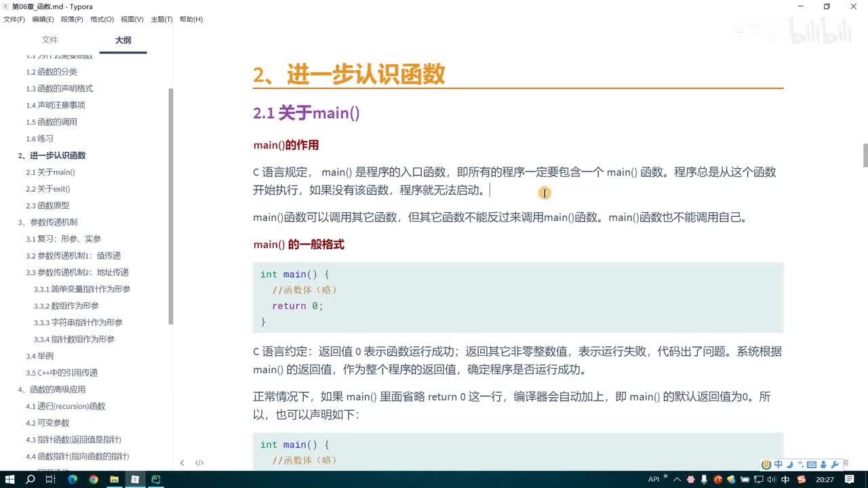The width and height of the screenshot is (868, 488).
Task: Jump to outline item 3.3.2 数组作为形参
Action: [x=66, y=306]
